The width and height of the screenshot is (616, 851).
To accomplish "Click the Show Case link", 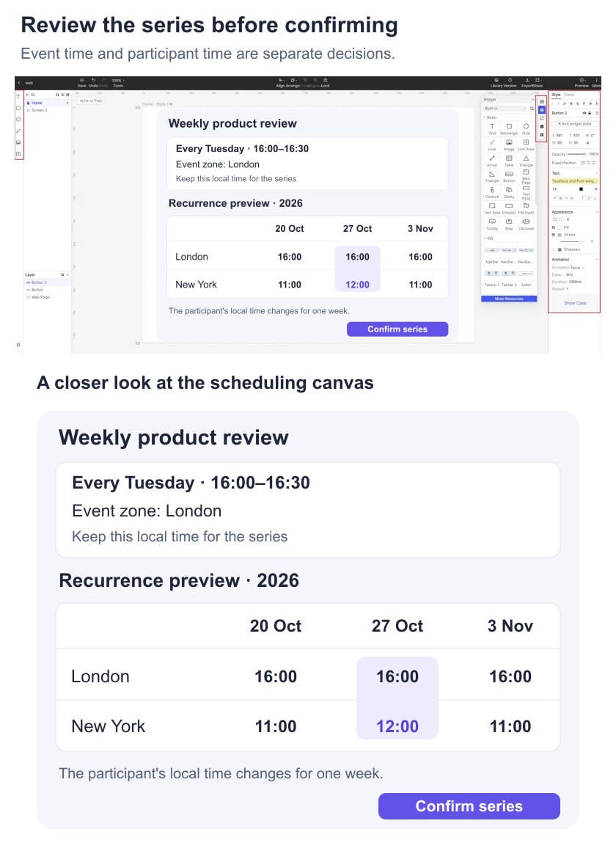I will click(x=575, y=303).
